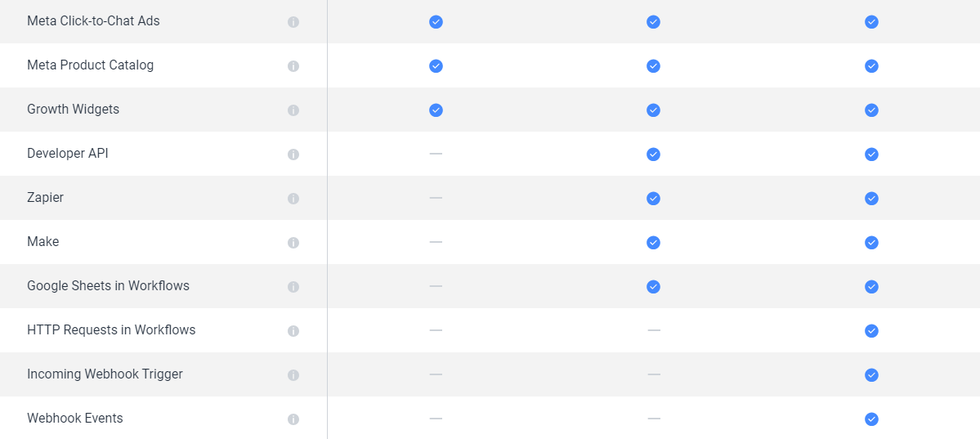980x439 pixels.
Task: Show info for Developer API row
Action: pyautogui.click(x=293, y=155)
